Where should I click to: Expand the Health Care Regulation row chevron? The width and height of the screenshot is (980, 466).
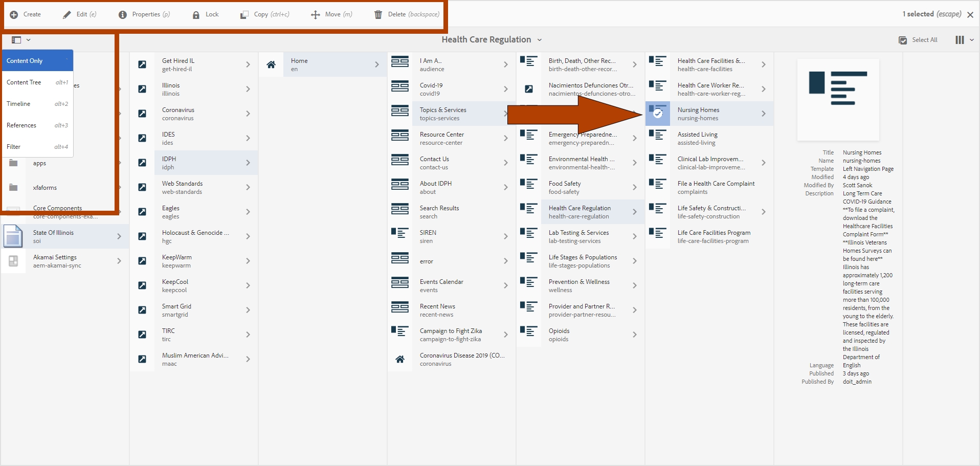click(635, 212)
